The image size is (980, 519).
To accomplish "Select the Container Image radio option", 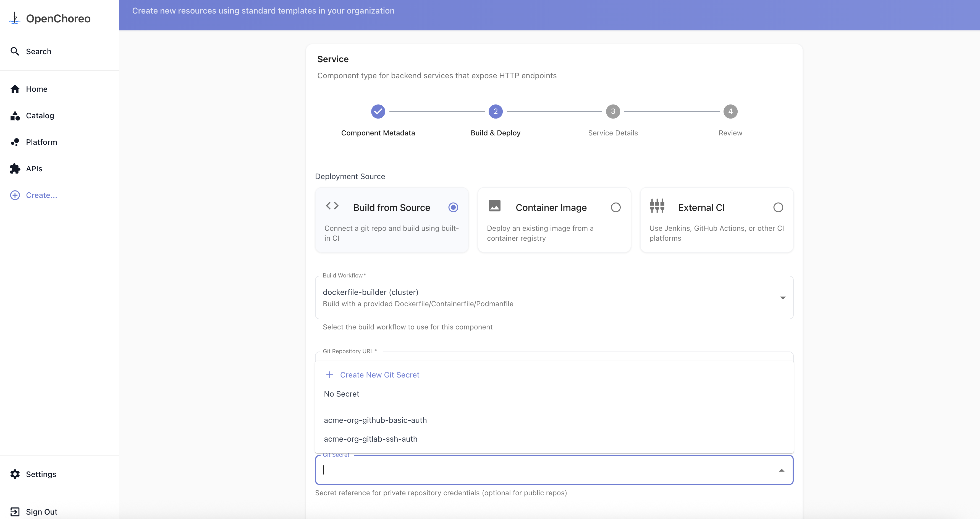I will point(615,207).
